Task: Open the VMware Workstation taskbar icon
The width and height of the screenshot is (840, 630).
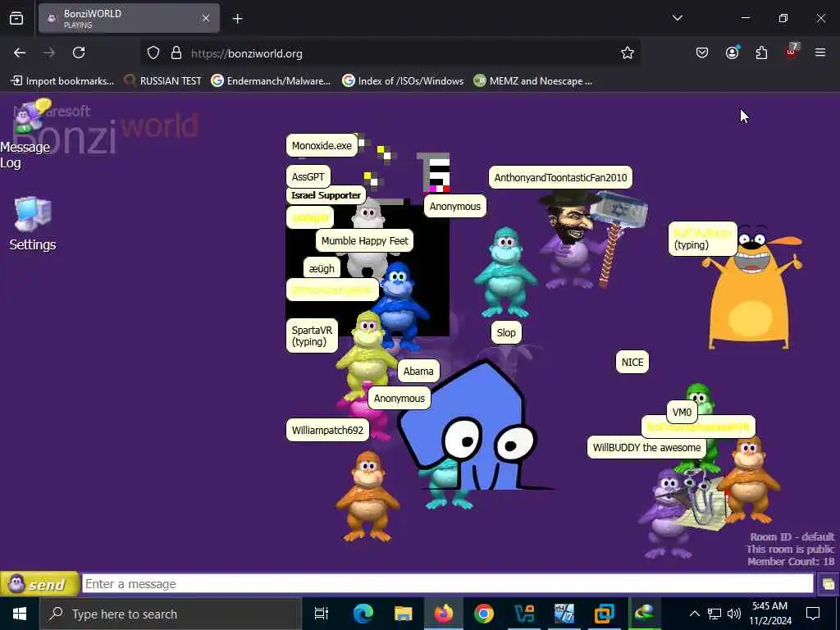Action: pyautogui.click(x=605, y=614)
